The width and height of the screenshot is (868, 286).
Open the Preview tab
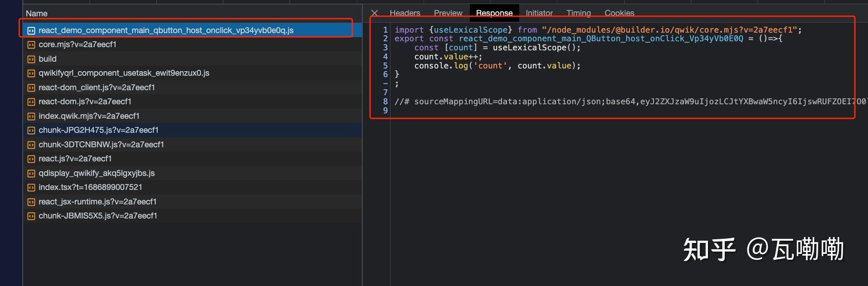tap(448, 13)
